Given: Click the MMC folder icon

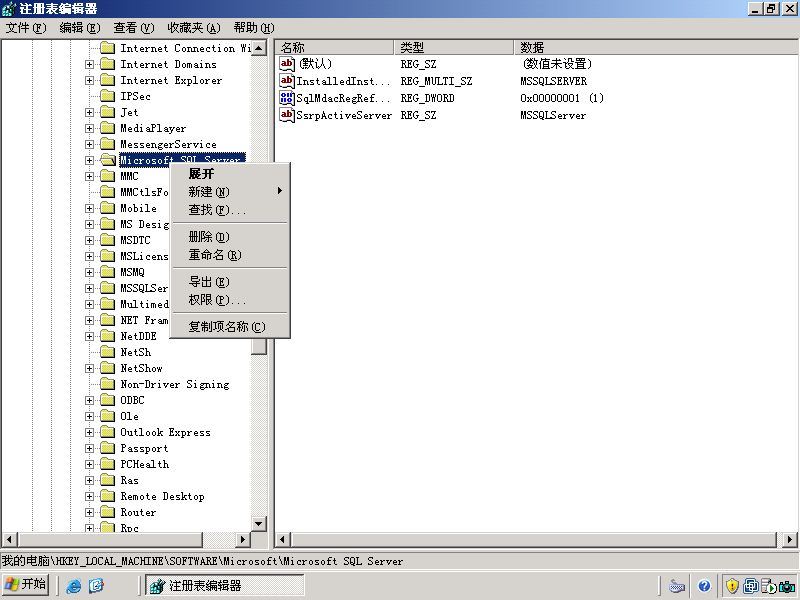Looking at the screenshot, I should (x=107, y=176).
